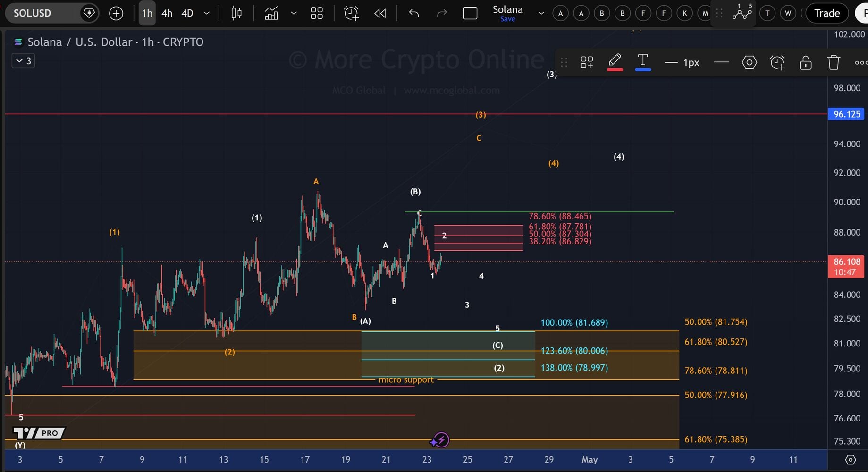This screenshot has height=472, width=868.
Task: Switch to the 4h timeframe
Action: click(167, 13)
